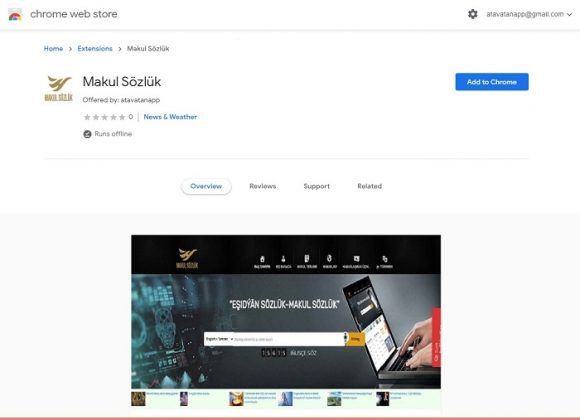Click the Makul Sözlük extension logo

(x=59, y=88)
